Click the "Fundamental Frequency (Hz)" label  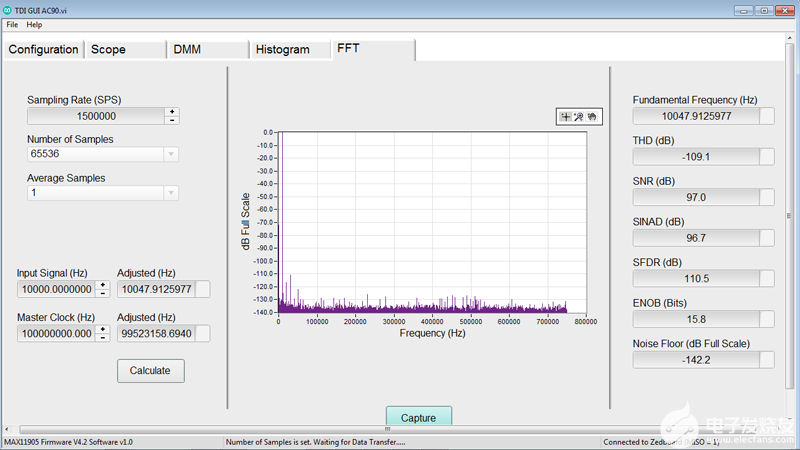(x=695, y=100)
